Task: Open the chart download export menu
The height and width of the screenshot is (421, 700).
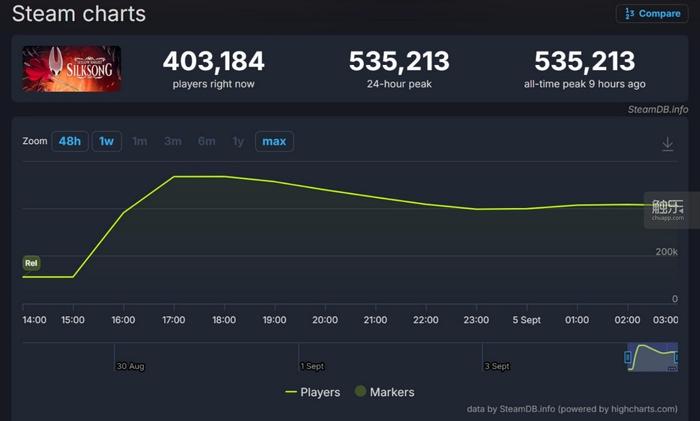Action: (668, 144)
